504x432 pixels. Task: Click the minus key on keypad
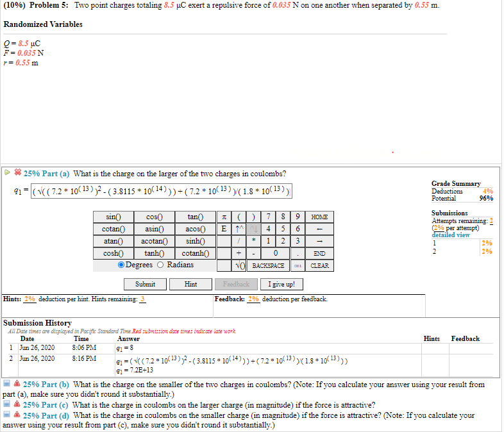pos(254,253)
